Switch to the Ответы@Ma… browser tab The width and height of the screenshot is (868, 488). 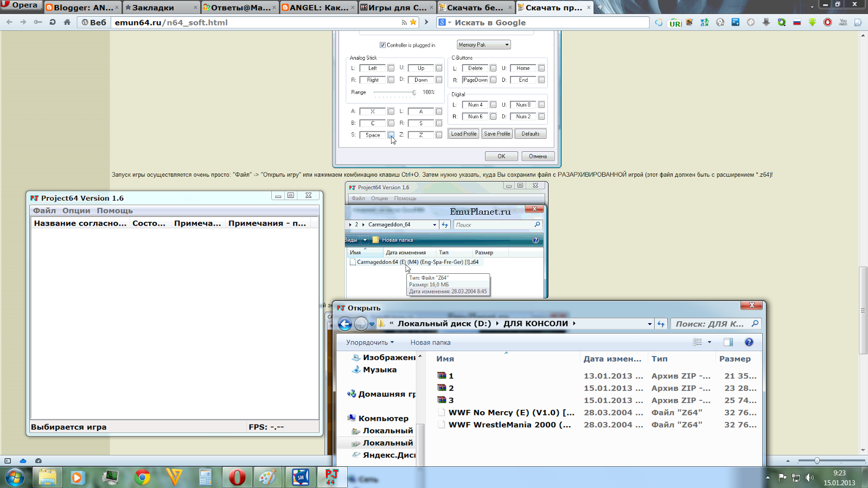pyautogui.click(x=239, y=8)
